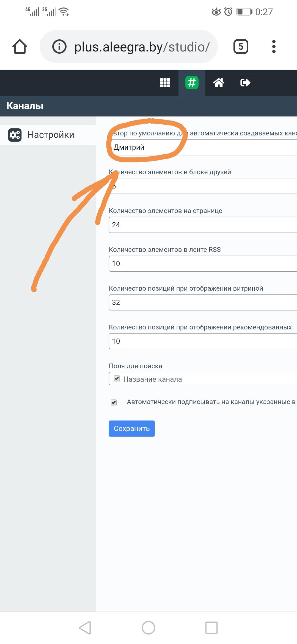Uncheck automatic channel subscription checkbox
The height and width of the screenshot is (644, 297).
tap(114, 402)
